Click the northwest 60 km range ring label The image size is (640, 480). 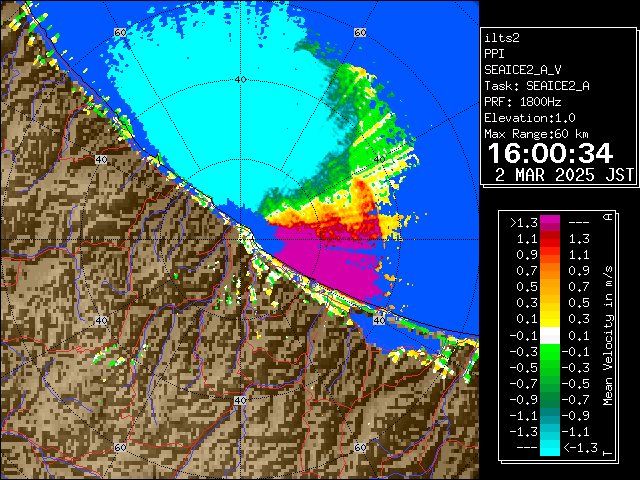pyautogui.click(x=120, y=32)
